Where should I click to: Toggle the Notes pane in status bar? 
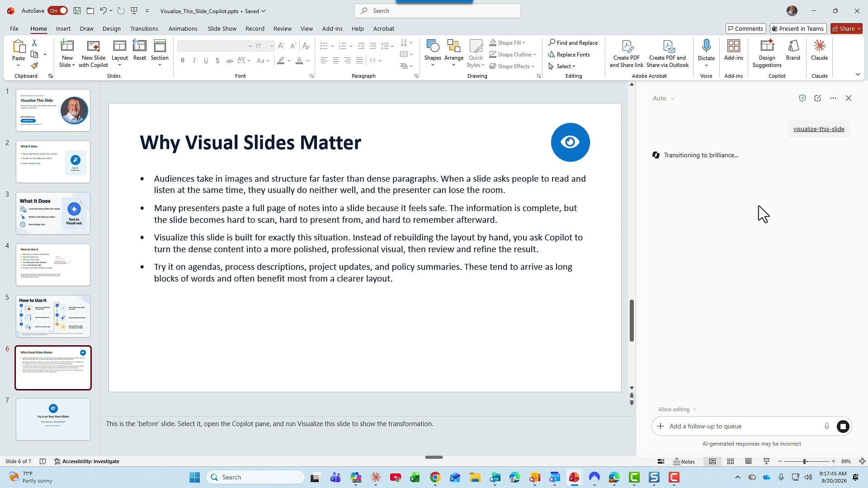pyautogui.click(x=684, y=461)
